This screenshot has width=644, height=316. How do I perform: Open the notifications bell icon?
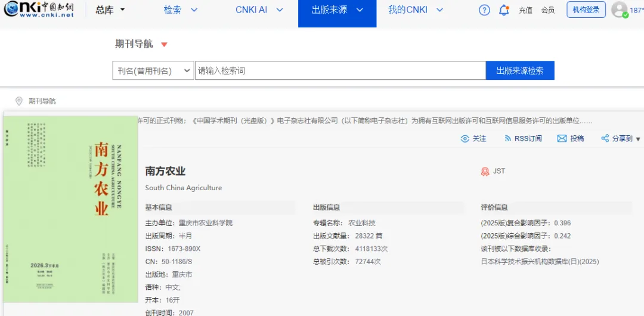pos(504,10)
